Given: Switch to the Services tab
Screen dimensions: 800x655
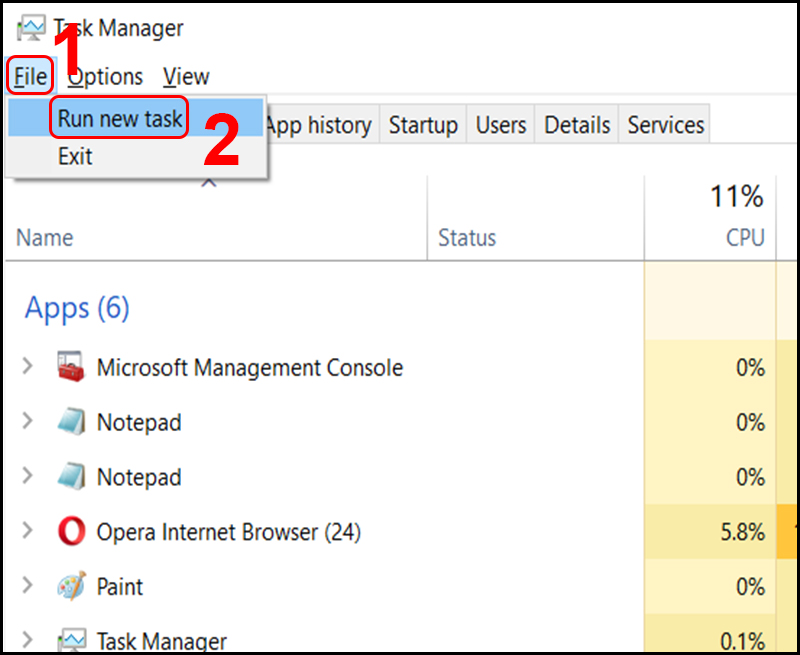Looking at the screenshot, I should click(665, 124).
